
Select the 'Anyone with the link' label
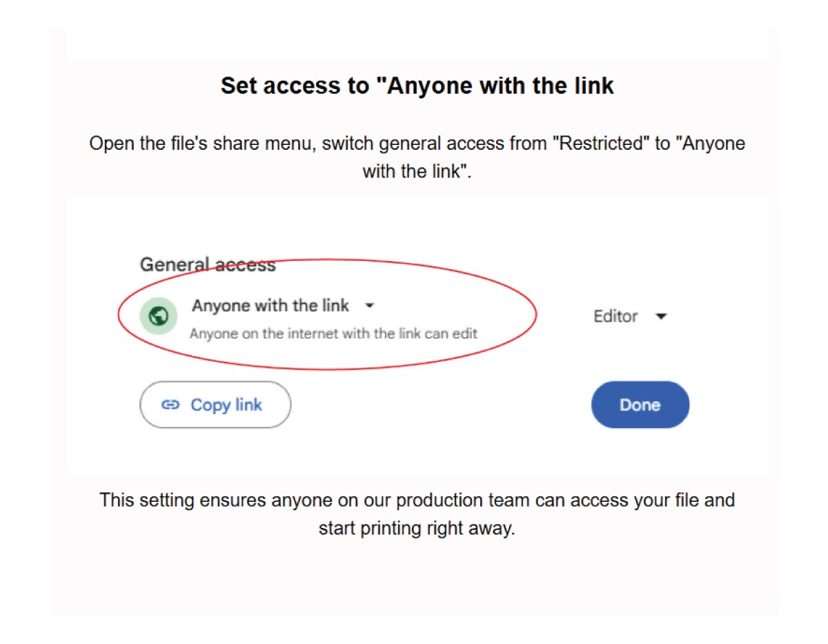pos(270,306)
